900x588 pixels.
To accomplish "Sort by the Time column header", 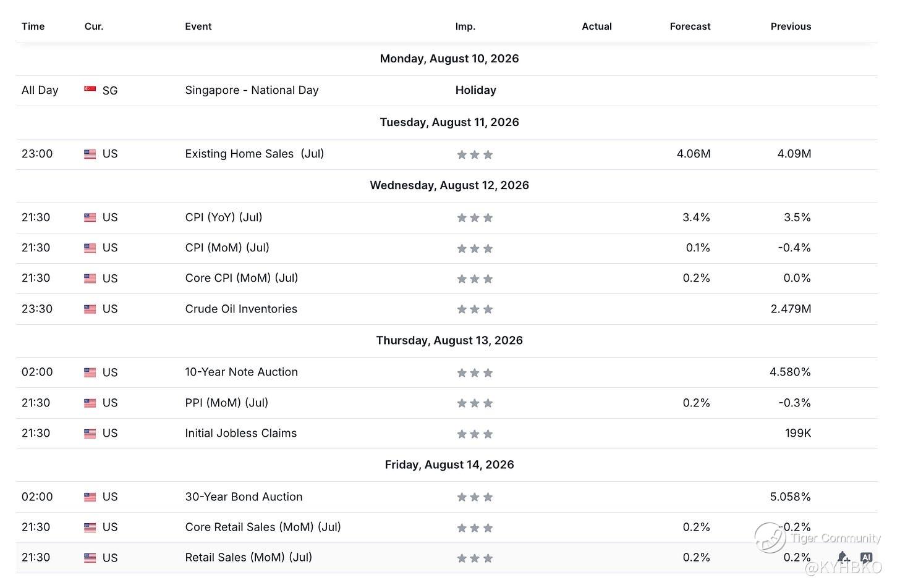I will coord(33,27).
